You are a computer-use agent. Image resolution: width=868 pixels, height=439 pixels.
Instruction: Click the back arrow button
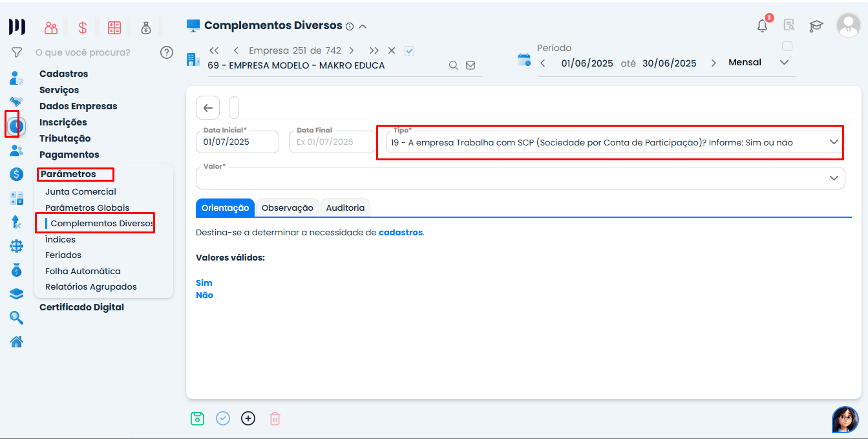pos(207,108)
